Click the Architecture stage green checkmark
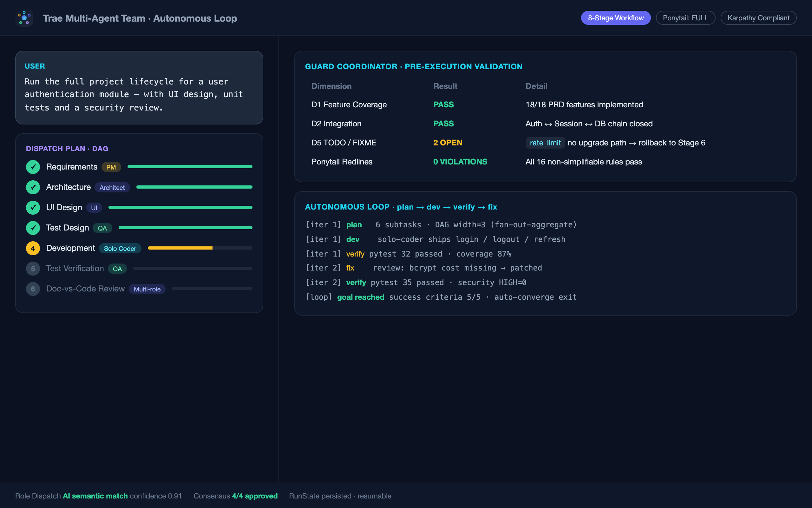Image resolution: width=812 pixels, height=508 pixels. 33,187
